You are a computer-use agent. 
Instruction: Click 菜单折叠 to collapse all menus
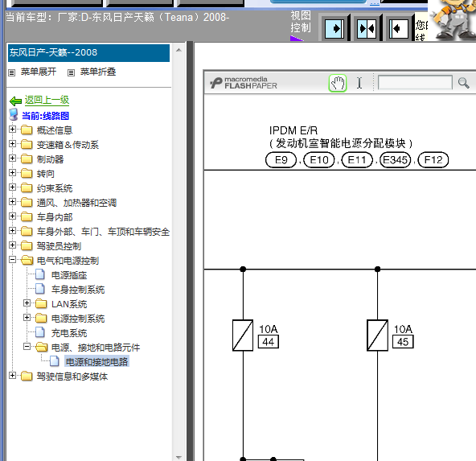coord(98,72)
